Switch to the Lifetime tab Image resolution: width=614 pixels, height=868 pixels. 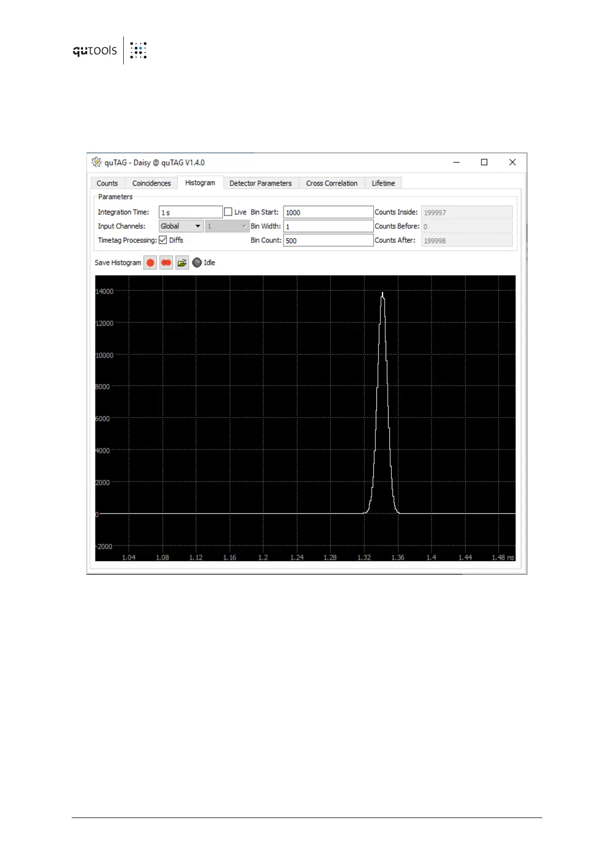384,183
